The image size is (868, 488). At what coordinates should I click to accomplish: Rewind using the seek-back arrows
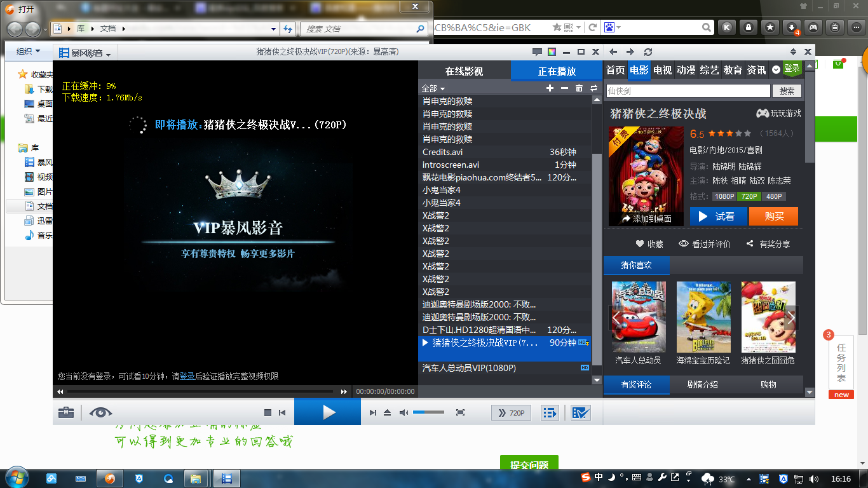click(x=60, y=391)
